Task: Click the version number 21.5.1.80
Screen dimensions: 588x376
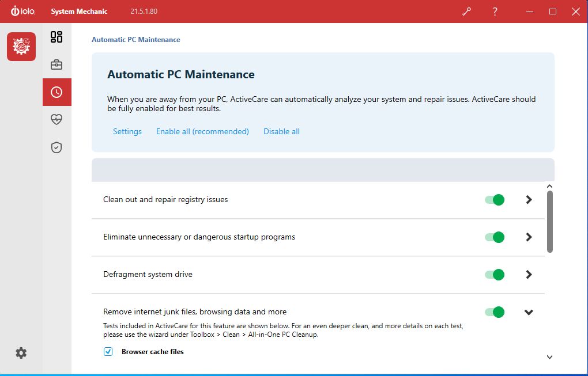Action: [x=144, y=12]
